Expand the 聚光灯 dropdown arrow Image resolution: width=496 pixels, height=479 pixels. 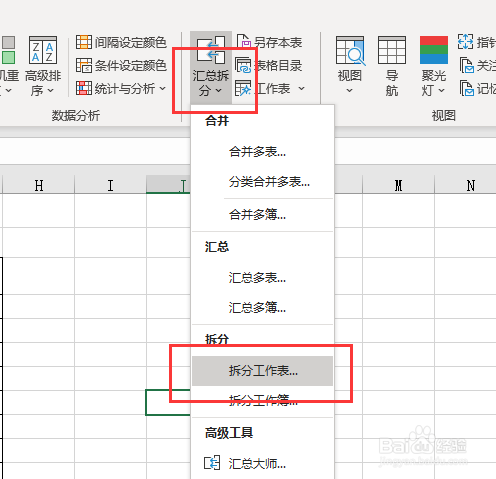[441, 90]
